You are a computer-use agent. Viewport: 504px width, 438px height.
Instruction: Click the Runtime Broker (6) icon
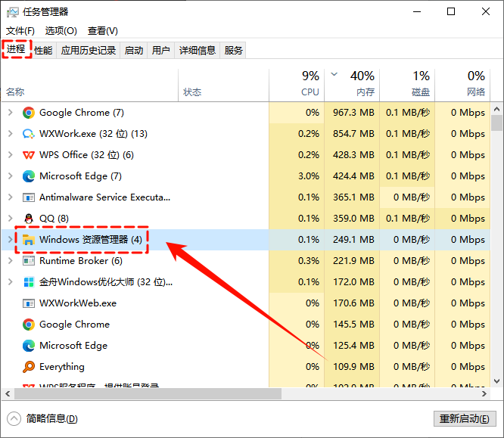pyautogui.click(x=29, y=261)
